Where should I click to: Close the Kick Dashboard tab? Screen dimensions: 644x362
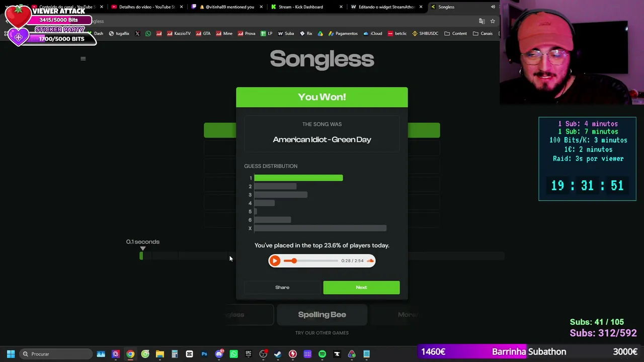[341, 7]
